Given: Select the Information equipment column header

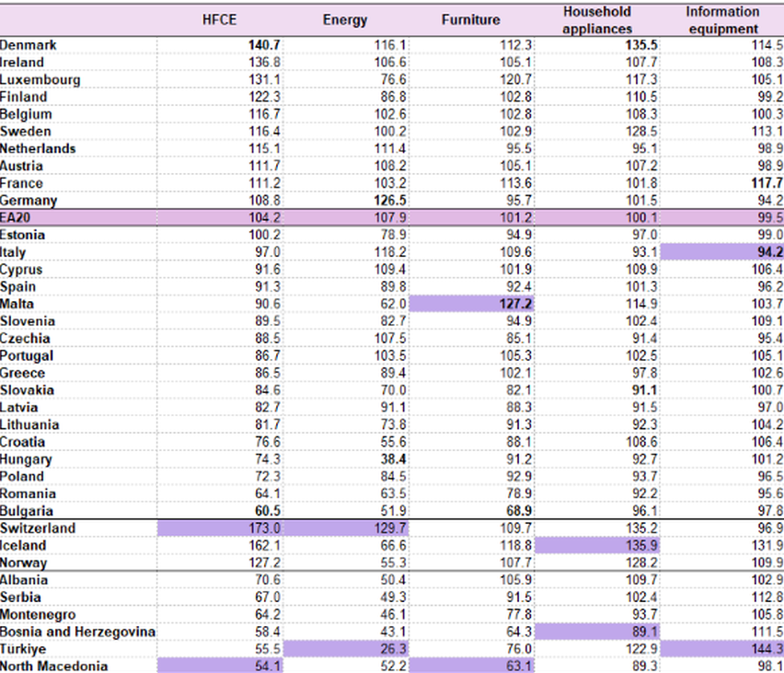Looking at the screenshot, I should tap(722, 19).
